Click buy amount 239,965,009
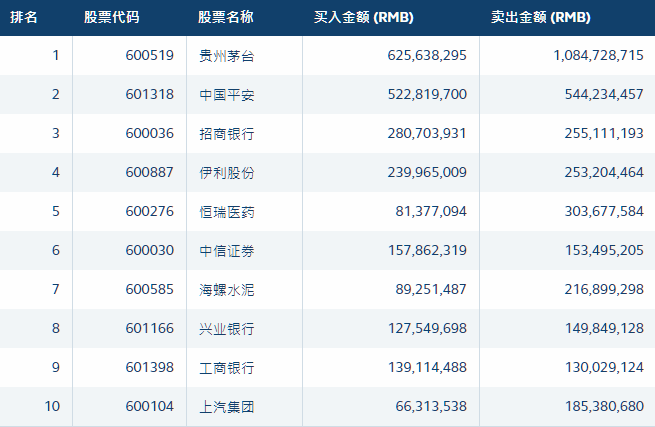Screen dimensions: 655x427 click(x=427, y=172)
